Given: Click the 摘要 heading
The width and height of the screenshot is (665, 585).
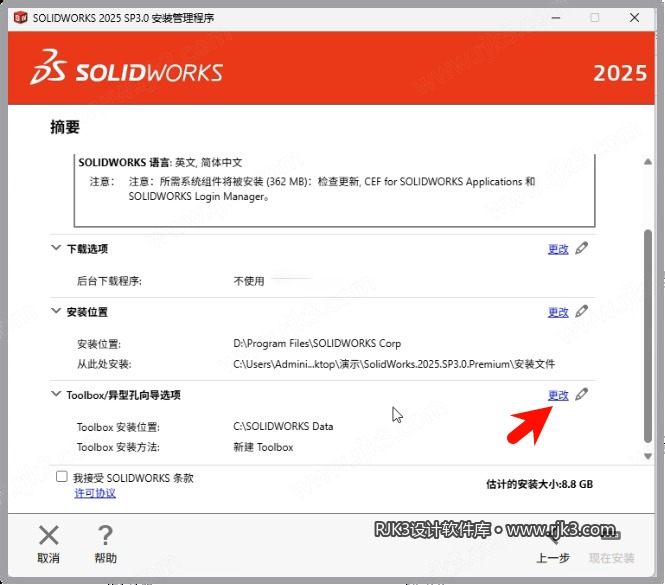Looking at the screenshot, I should point(65,127).
